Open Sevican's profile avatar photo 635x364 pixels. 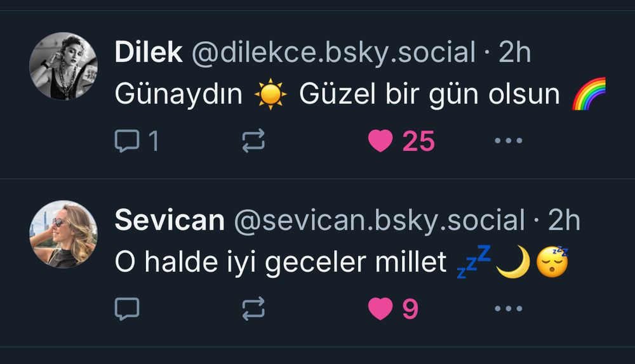tap(63, 234)
